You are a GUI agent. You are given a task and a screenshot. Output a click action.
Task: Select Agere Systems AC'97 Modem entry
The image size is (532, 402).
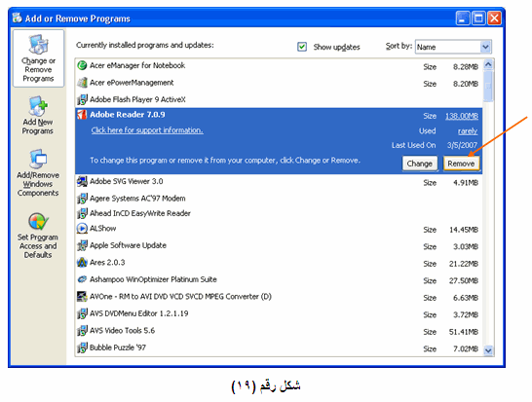(x=279, y=199)
